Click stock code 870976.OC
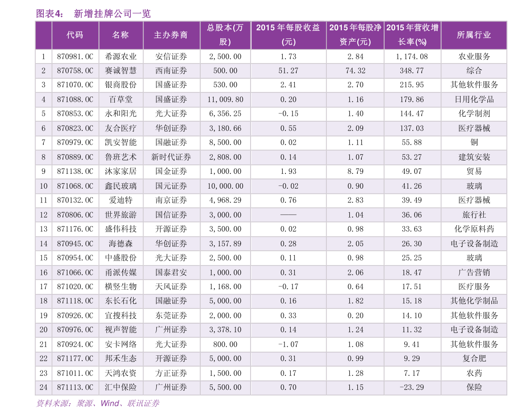Viewport: 532px width, 417px height. click(x=75, y=330)
